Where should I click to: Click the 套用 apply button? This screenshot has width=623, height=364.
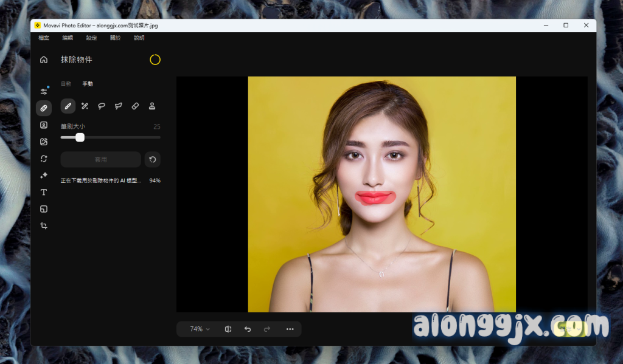(x=101, y=160)
